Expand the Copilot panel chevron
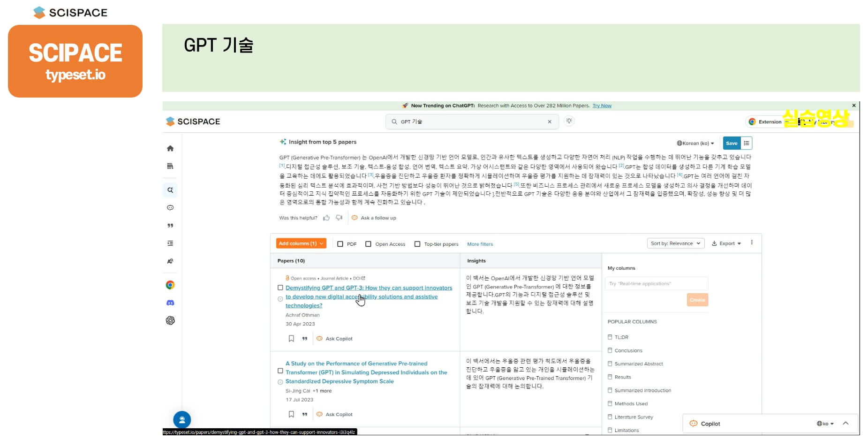Screen dimensions: 868x440 (845, 423)
